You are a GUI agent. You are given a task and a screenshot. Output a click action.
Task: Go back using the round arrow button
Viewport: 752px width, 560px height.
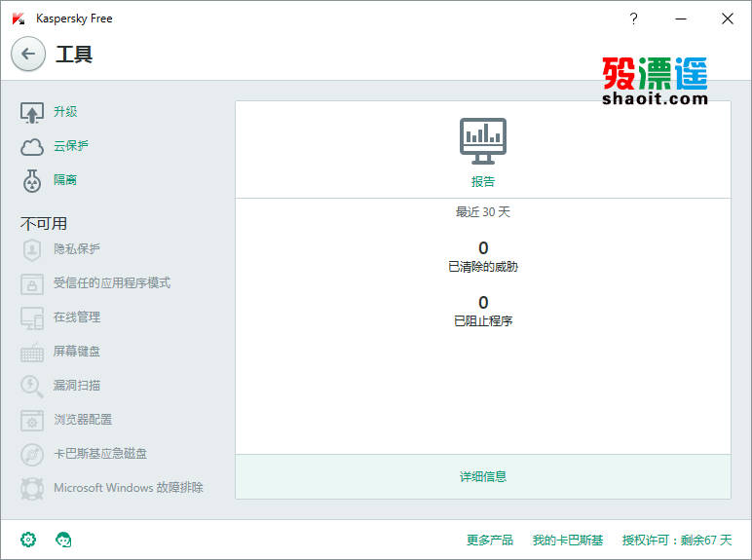[x=28, y=54]
